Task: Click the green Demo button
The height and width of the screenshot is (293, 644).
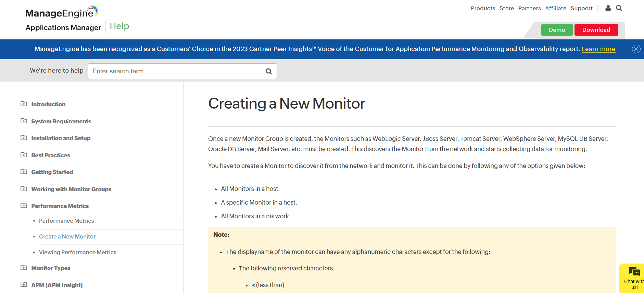Action: pyautogui.click(x=557, y=30)
